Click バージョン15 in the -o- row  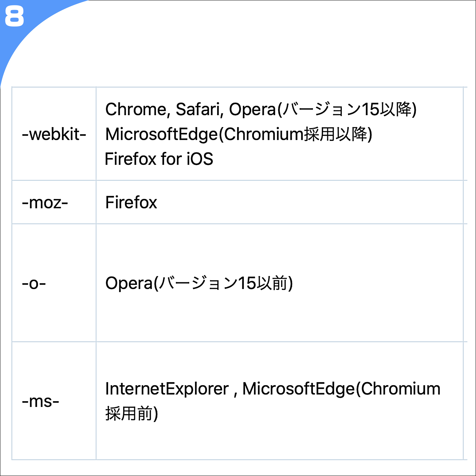[x=207, y=283]
